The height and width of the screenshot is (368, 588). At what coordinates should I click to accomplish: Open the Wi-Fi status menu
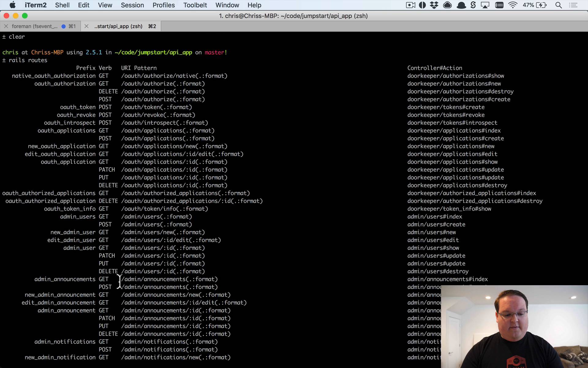[x=513, y=5]
